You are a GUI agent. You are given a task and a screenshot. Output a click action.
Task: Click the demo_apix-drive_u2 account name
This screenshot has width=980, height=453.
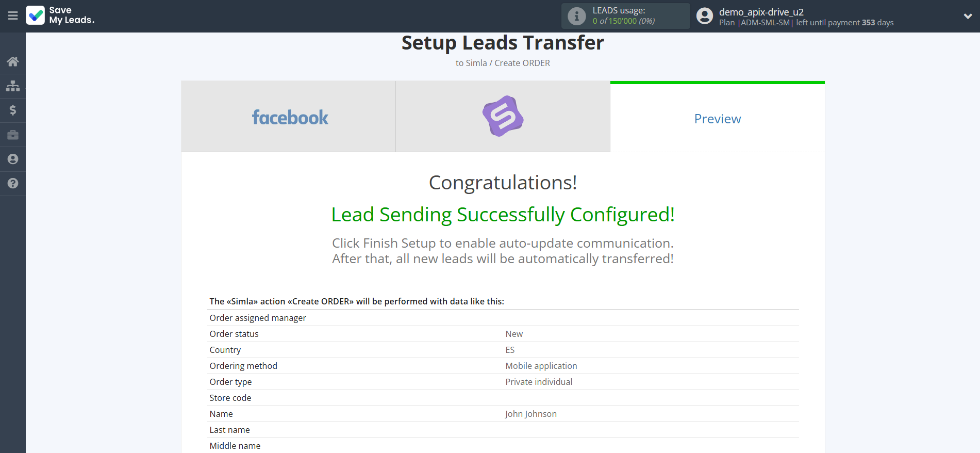click(x=761, y=12)
